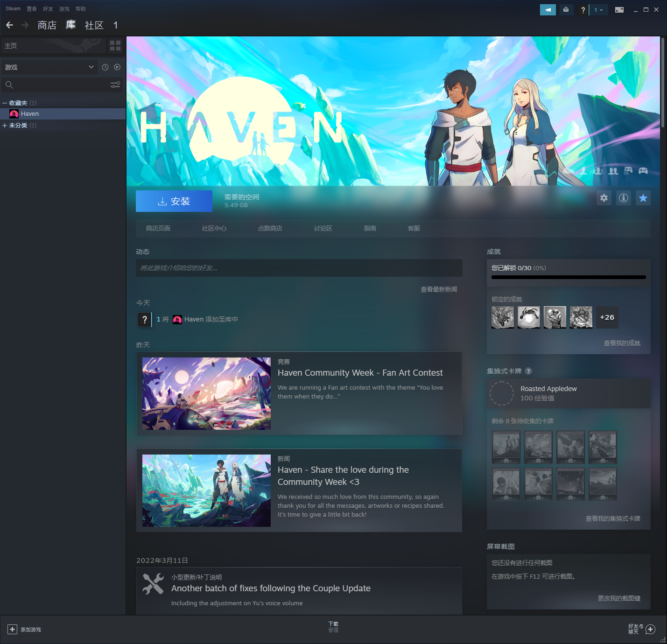This screenshot has height=644, width=667.
Task: Click the forward navigation arrow
Action: 25,25
